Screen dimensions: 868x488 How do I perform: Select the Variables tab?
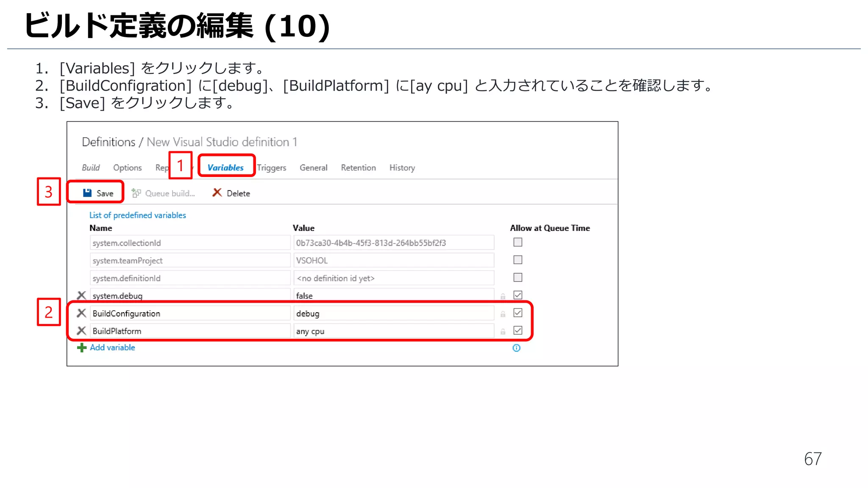tap(225, 168)
